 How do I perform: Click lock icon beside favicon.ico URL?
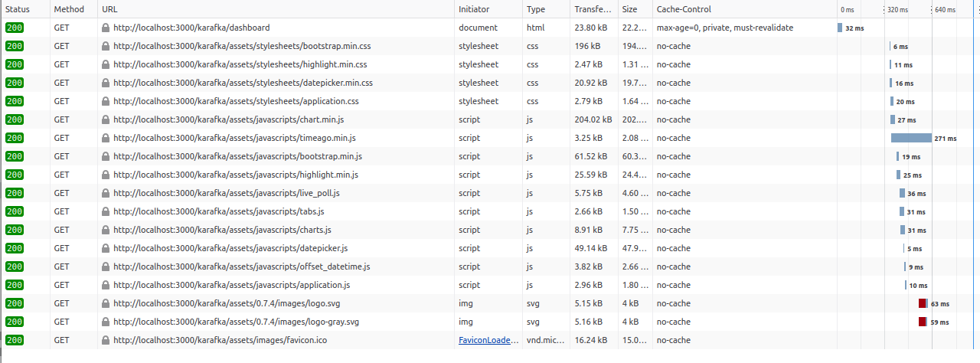click(106, 340)
